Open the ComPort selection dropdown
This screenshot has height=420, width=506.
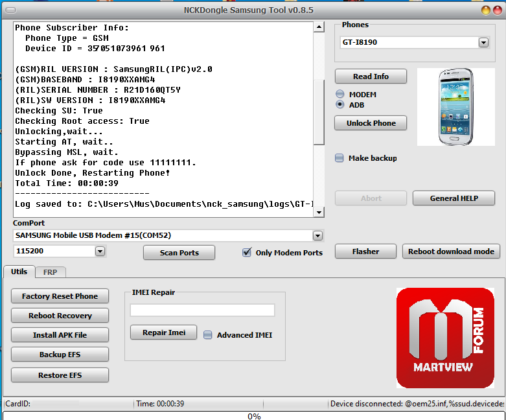[317, 236]
